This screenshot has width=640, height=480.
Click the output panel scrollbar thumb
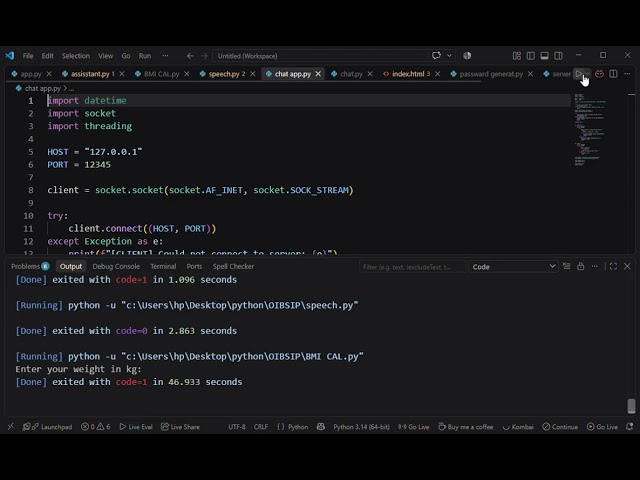point(631,406)
